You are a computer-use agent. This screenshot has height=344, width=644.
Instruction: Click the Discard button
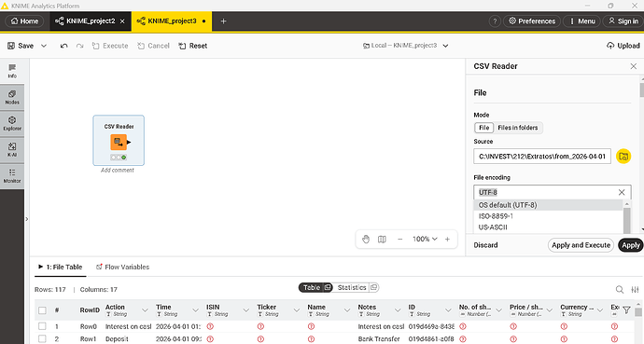click(x=485, y=245)
